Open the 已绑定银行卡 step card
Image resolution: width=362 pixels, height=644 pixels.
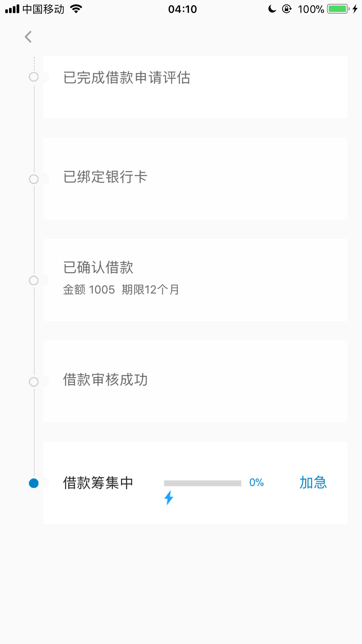(x=195, y=179)
